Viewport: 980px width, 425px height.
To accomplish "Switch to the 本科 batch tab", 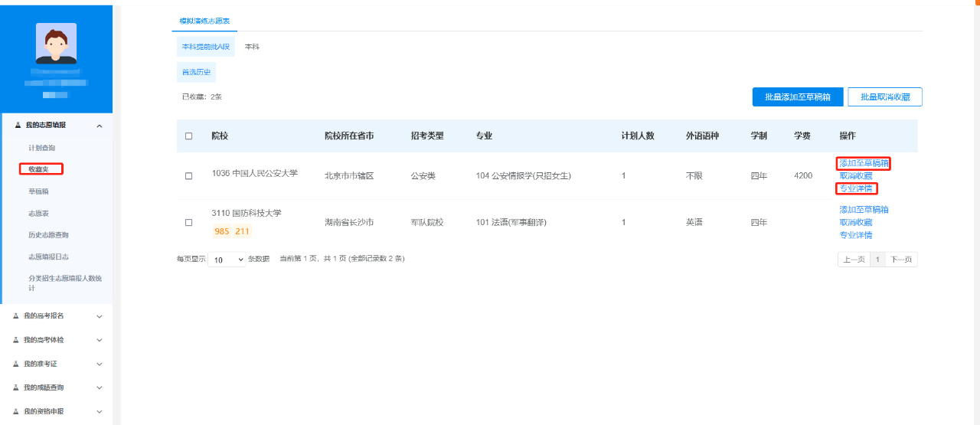I will point(252,47).
